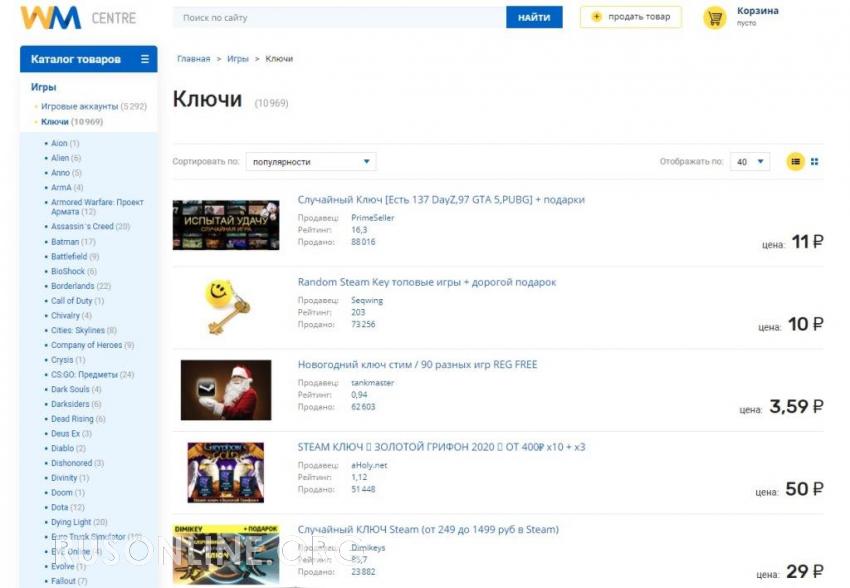Open the Каталог товаров menu header
The width and height of the screenshot is (850, 588).
pyautogui.click(x=89, y=59)
